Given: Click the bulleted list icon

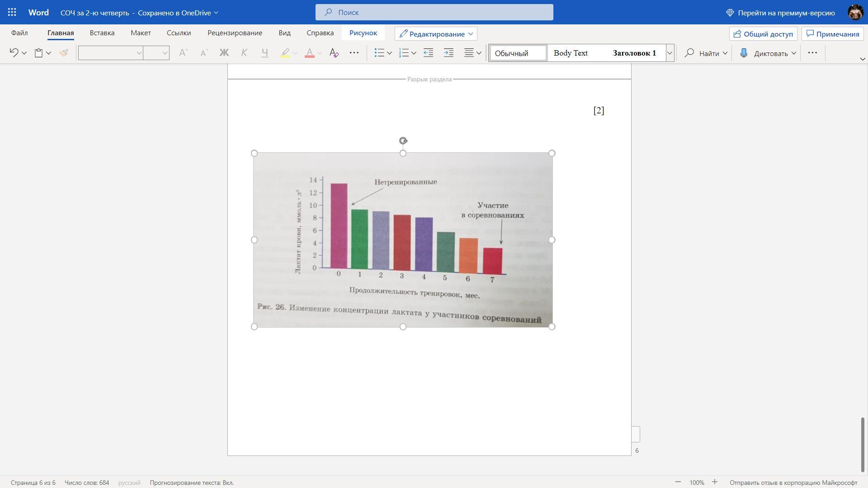Looking at the screenshot, I should point(378,53).
